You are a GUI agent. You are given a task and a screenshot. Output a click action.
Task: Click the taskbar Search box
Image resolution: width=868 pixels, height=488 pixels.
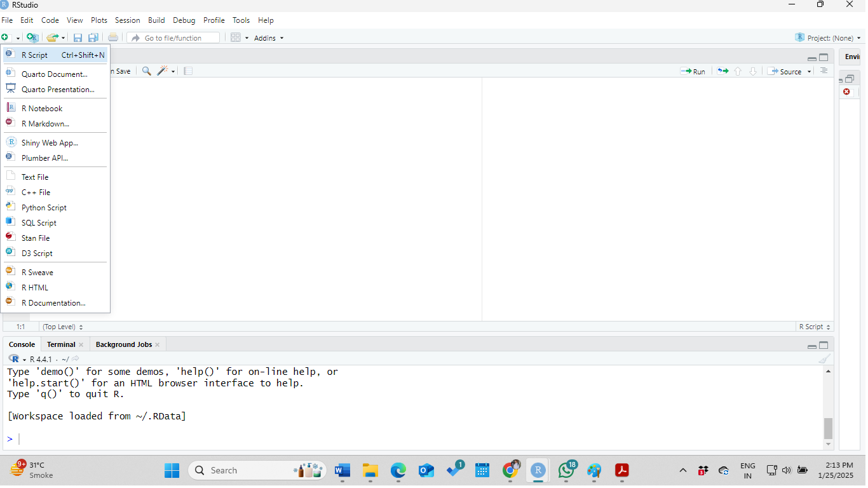257,470
